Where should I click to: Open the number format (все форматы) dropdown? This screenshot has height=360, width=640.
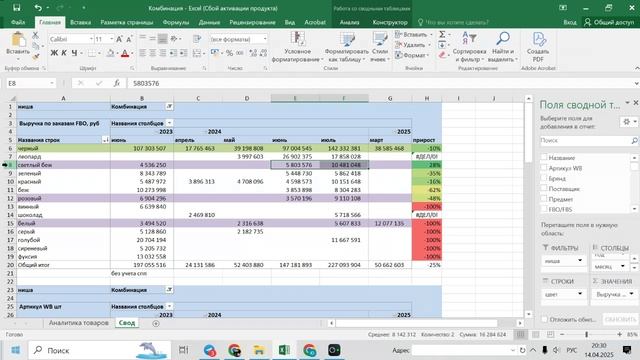[x=265, y=39]
